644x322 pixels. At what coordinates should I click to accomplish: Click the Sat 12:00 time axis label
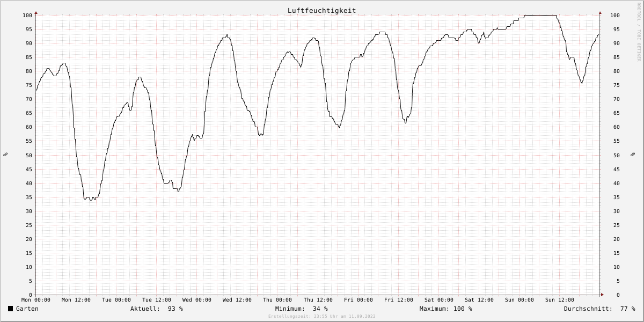(479, 300)
